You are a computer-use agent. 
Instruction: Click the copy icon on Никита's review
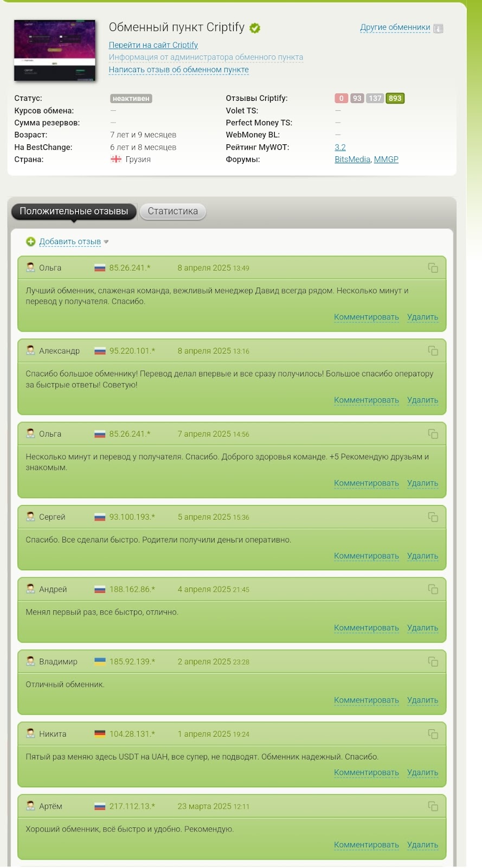click(433, 734)
